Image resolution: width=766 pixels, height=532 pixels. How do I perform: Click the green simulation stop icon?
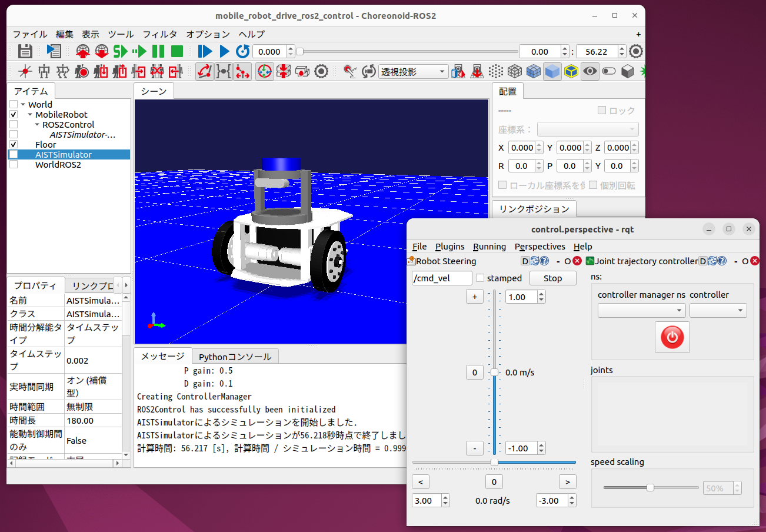pos(176,52)
